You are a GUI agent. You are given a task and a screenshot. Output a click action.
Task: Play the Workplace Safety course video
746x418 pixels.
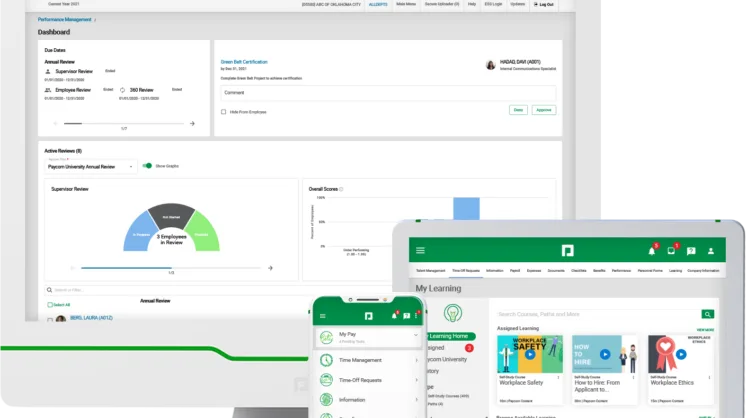click(x=530, y=354)
